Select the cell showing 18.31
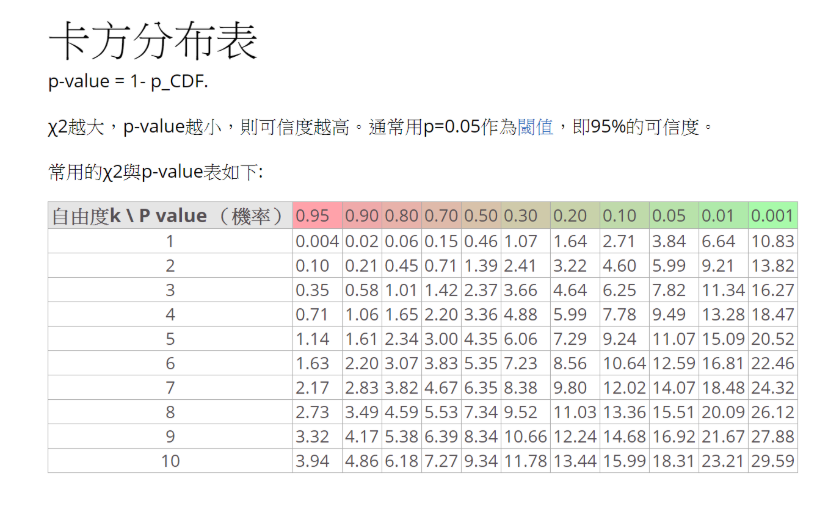The height and width of the screenshot is (508, 833). pos(674,461)
